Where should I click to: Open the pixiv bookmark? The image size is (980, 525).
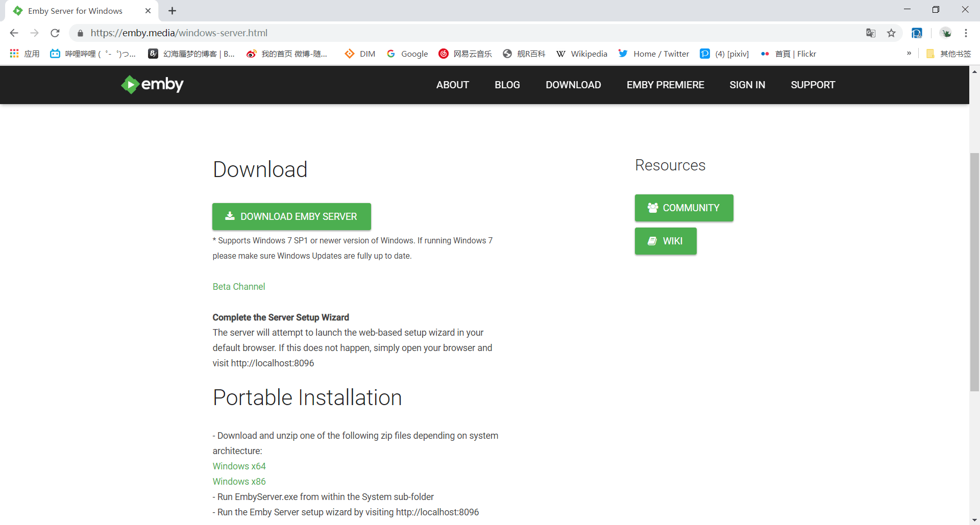[x=725, y=54]
